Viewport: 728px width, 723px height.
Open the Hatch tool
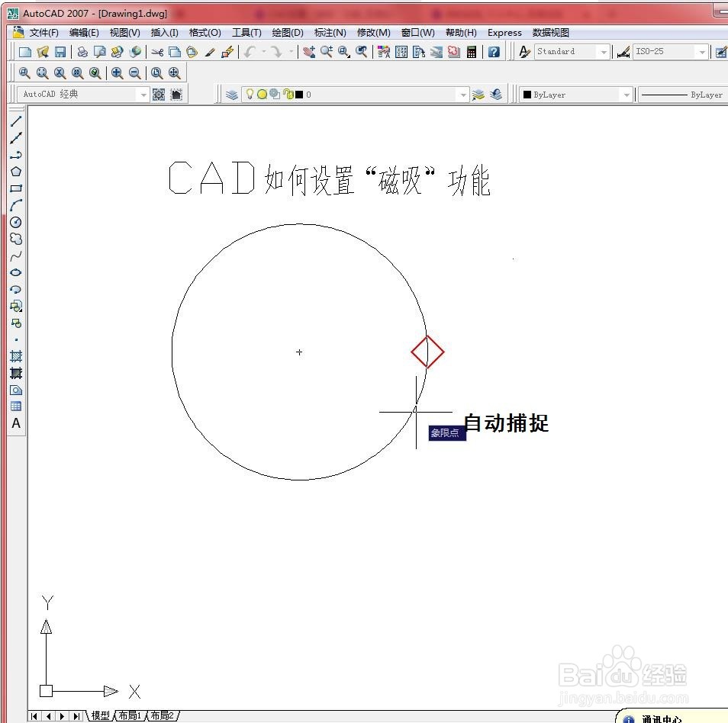[x=16, y=356]
